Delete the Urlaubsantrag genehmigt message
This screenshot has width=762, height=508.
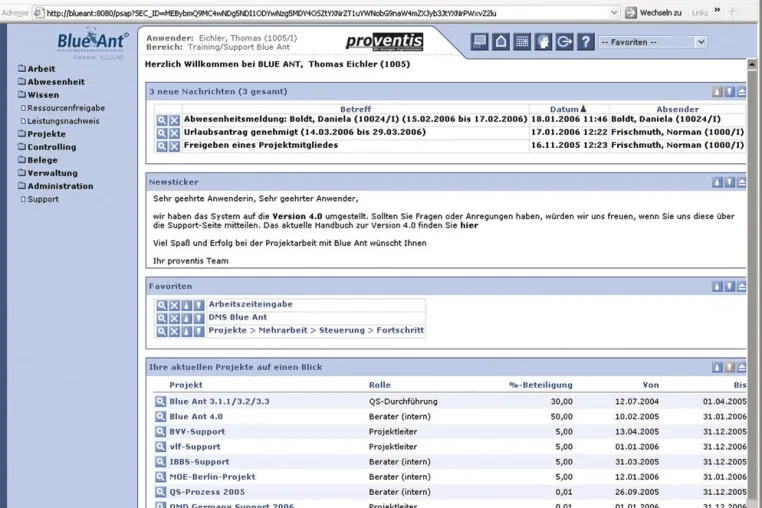[174, 133]
